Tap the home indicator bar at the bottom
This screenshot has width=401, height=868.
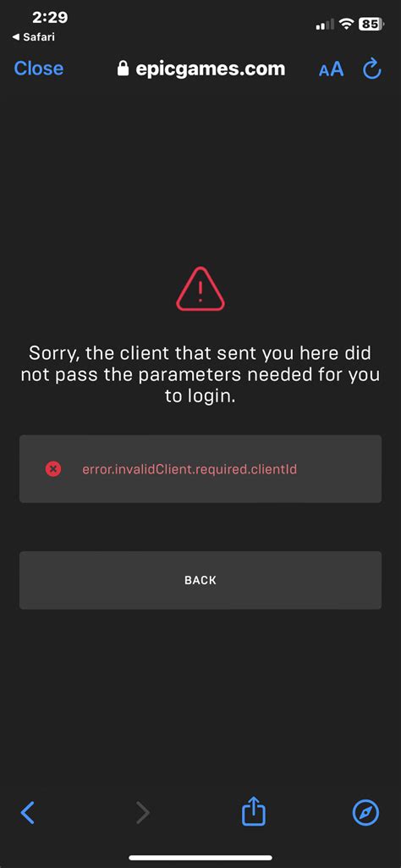(200, 858)
